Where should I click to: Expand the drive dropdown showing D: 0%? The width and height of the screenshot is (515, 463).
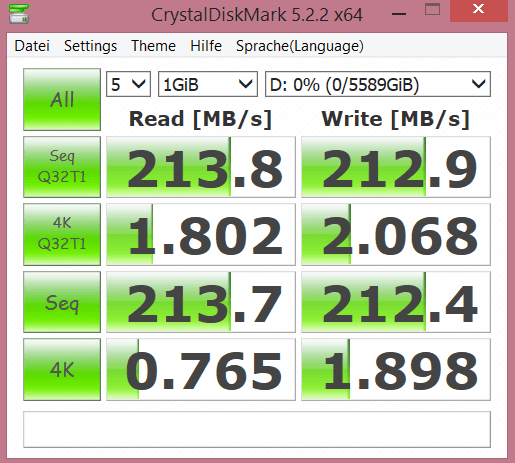pyautogui.click(x=378, y=84)
